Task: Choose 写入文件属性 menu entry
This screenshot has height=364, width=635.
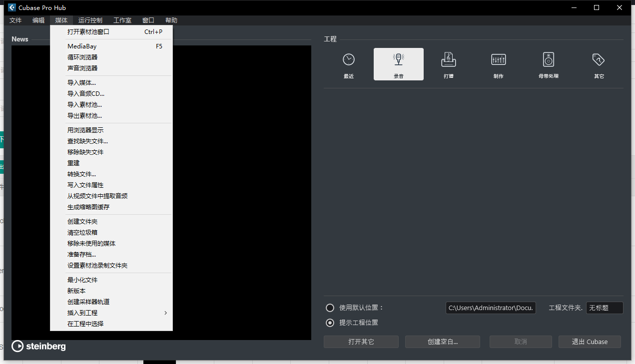Action: tap(111, 185)
